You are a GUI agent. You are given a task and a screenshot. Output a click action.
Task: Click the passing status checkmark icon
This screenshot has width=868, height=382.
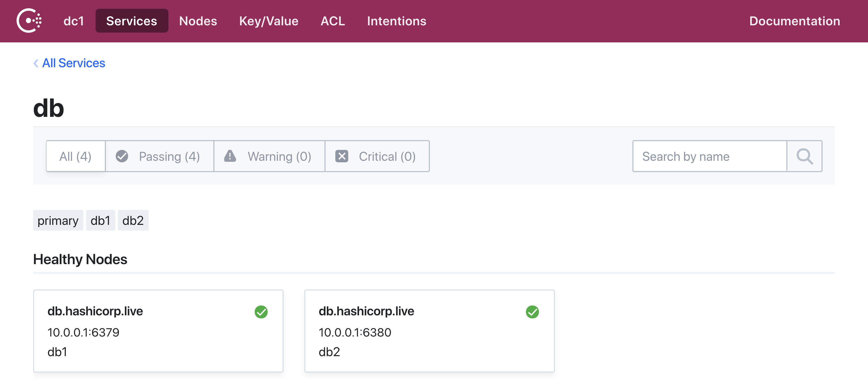pyautogui.click(x=122, y=156)
